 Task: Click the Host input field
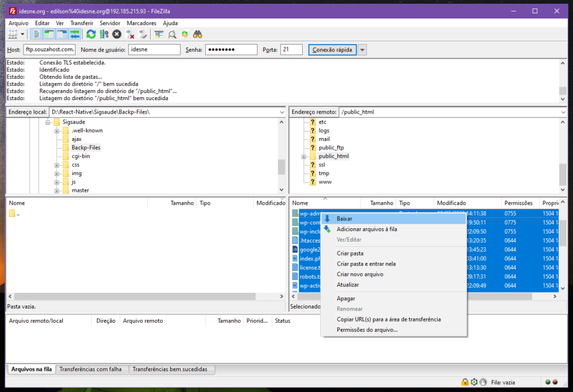(49, 49)
